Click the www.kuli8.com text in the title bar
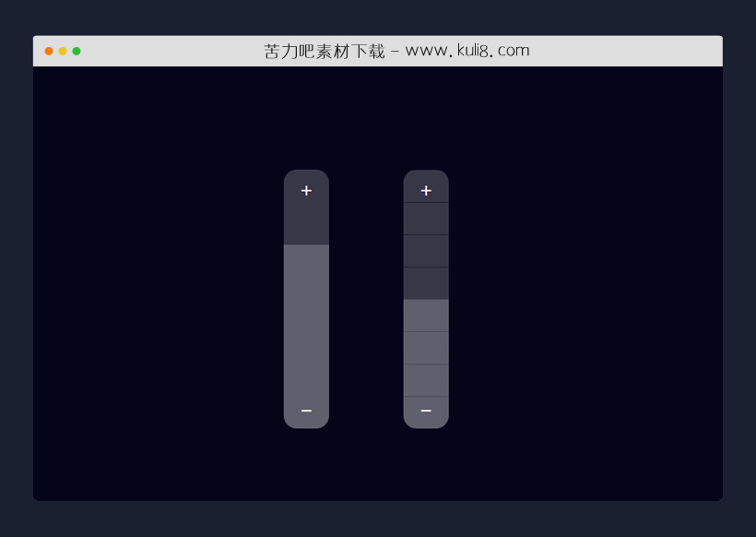The width and height of the screenshot is (756, 537). tap(467, 51)
